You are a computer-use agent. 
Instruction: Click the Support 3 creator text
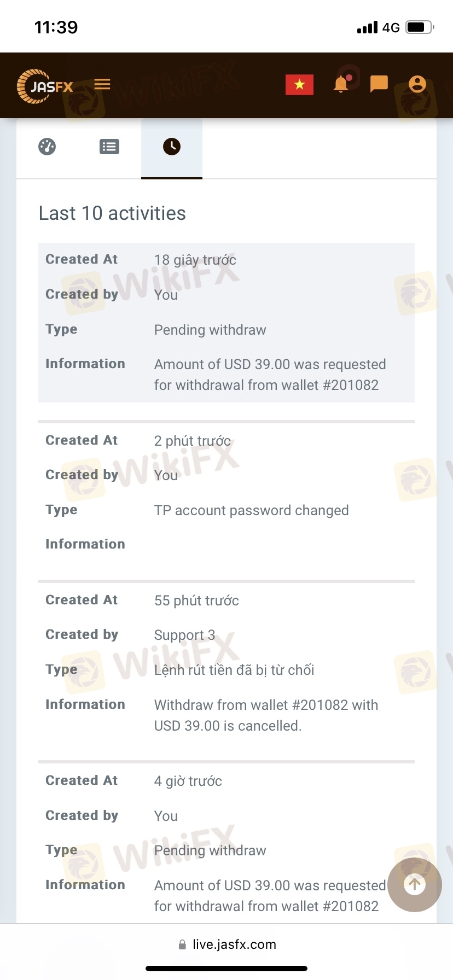[184, 635]
